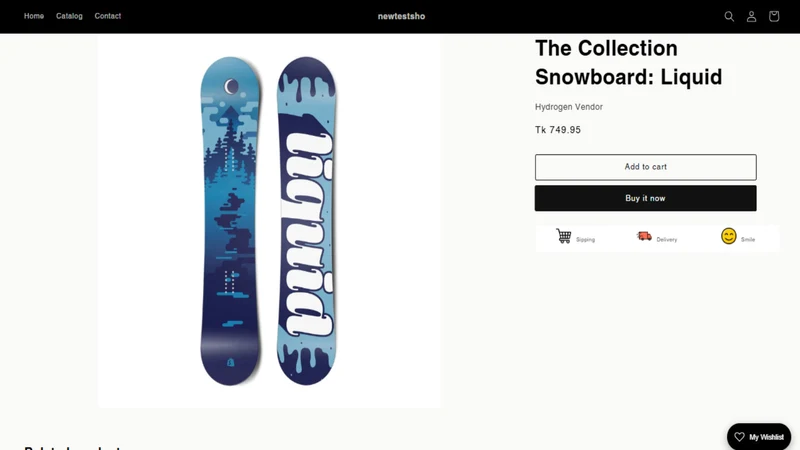This screenshot has width=800, height=450.
Task: Open the Contact menu item
Action: [x=108, y=16]
